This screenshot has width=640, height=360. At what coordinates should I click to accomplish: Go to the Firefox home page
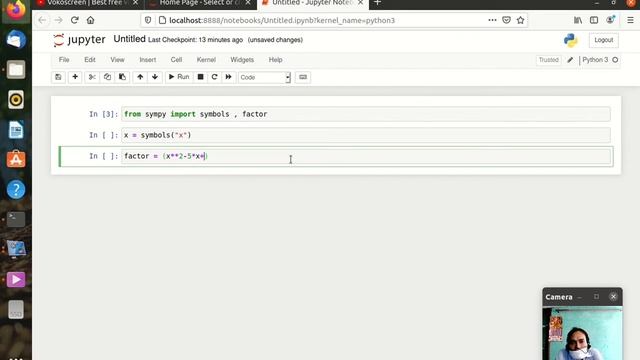[91, 20]
